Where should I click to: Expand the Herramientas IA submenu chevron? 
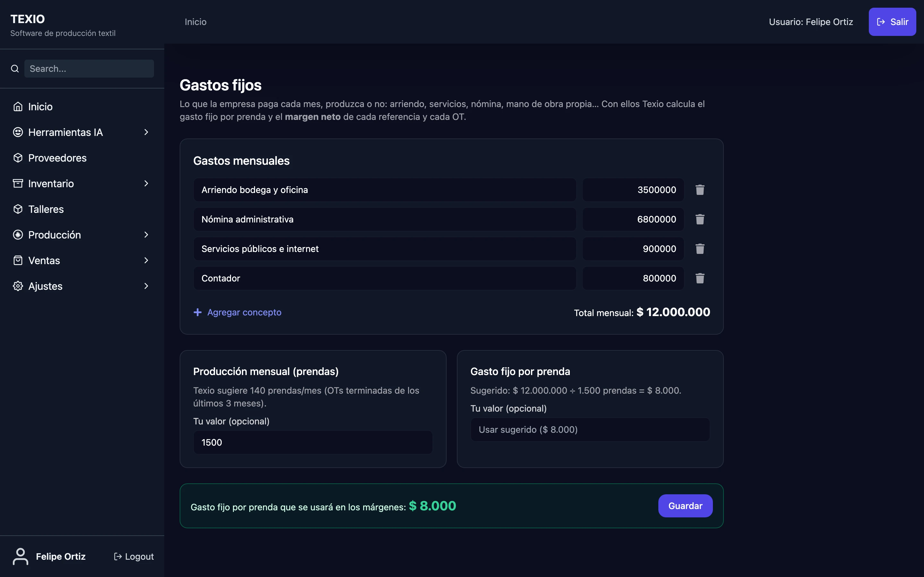point(146,132)
